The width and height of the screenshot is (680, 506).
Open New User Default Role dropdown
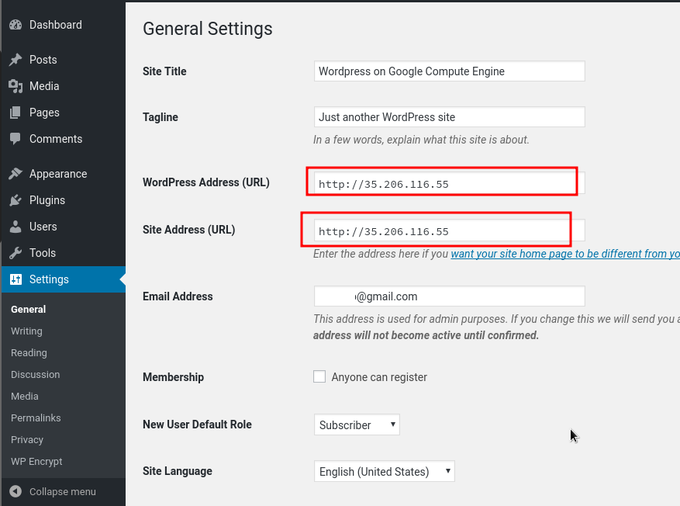(x=356, y=424)
